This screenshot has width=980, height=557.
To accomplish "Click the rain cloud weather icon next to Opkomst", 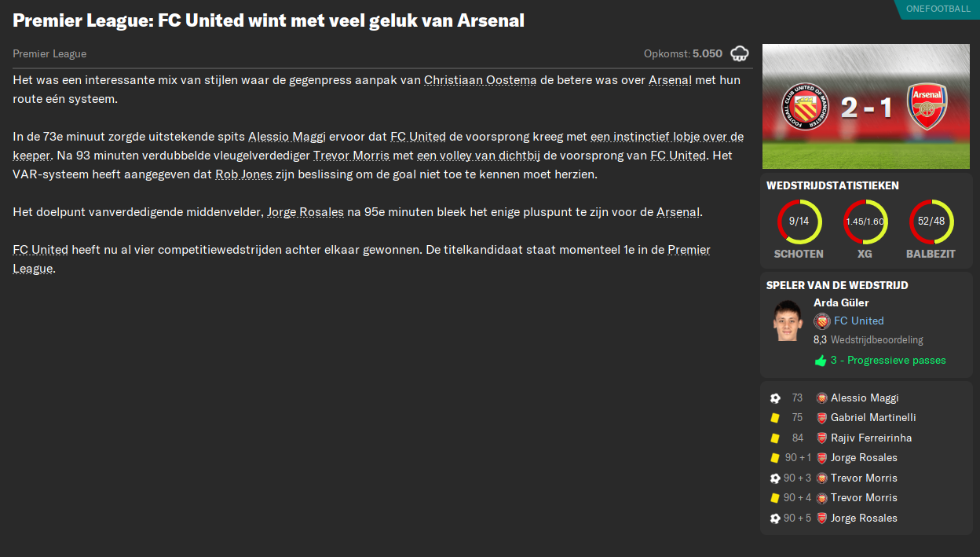I will click(740, 54).
